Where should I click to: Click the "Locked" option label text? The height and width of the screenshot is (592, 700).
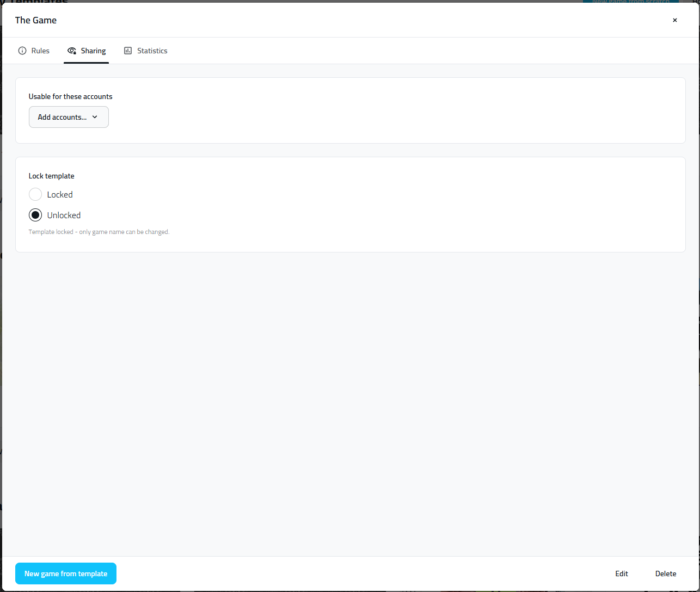click(60, 194)
